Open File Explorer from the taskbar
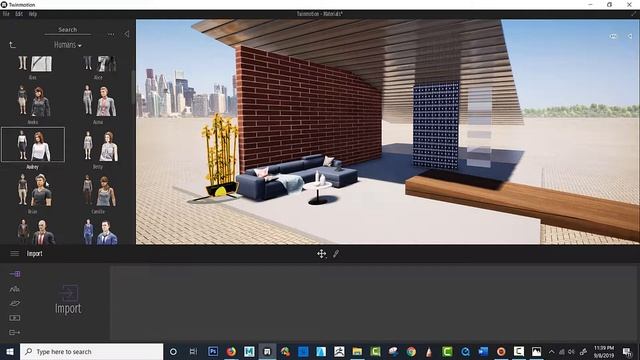This screenshot has height=360, width=640. (357, 351)
